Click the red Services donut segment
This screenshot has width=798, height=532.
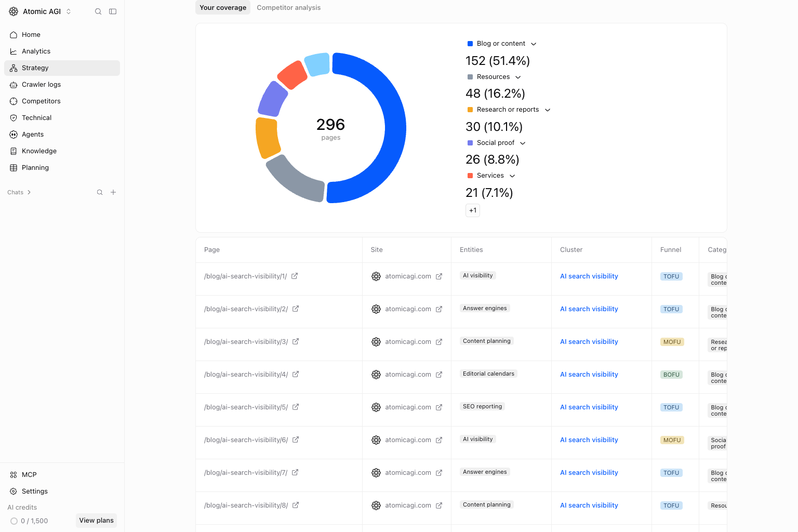click(x=292, y=75)
